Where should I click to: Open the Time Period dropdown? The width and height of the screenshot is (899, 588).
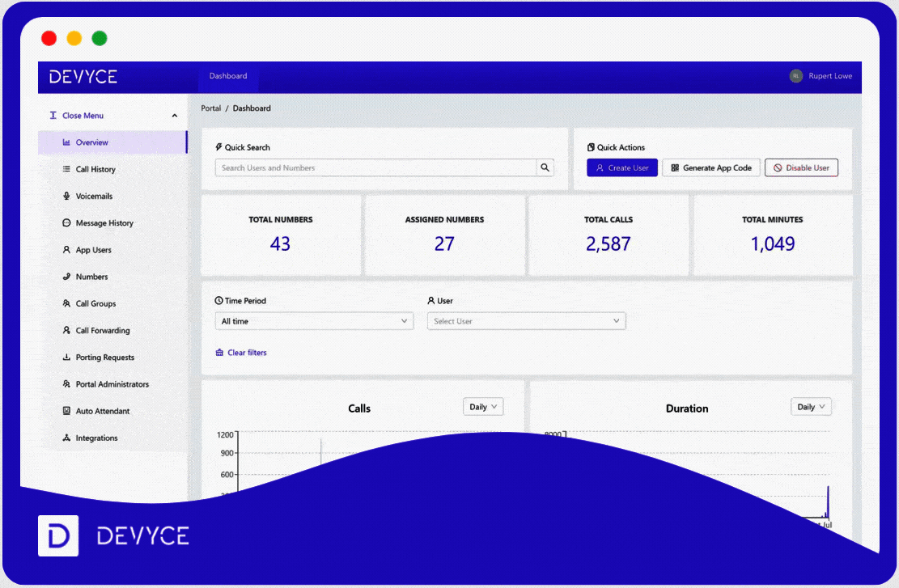coord(314,320)
